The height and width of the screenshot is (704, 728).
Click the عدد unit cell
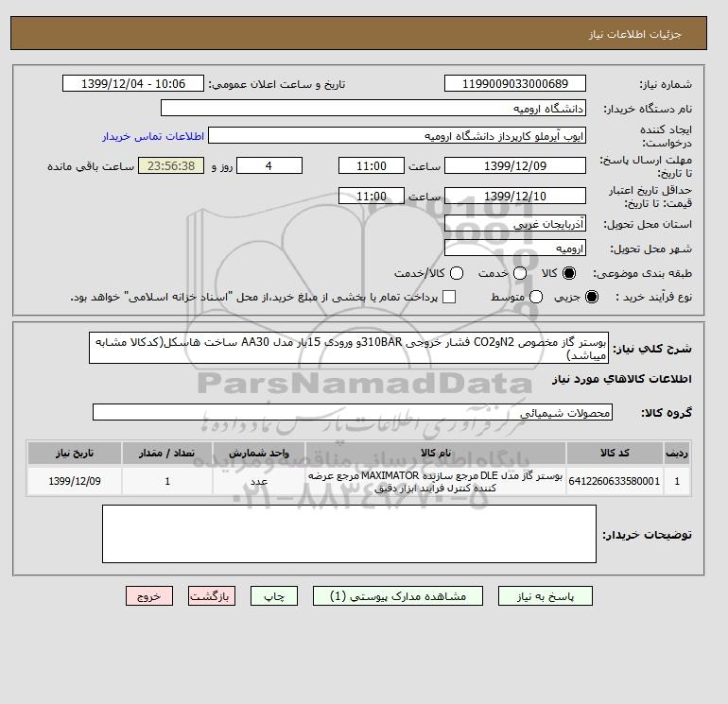pyautogui.click(x=259, y=481)
